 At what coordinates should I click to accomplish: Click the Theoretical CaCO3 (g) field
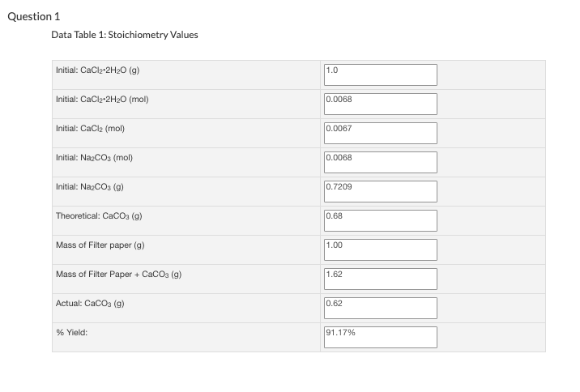pyautogui.click(x=380, y=221)
